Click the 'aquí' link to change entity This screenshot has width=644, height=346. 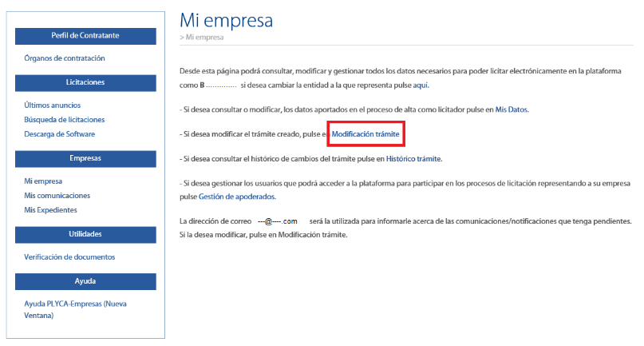click(x=421, y=86)
